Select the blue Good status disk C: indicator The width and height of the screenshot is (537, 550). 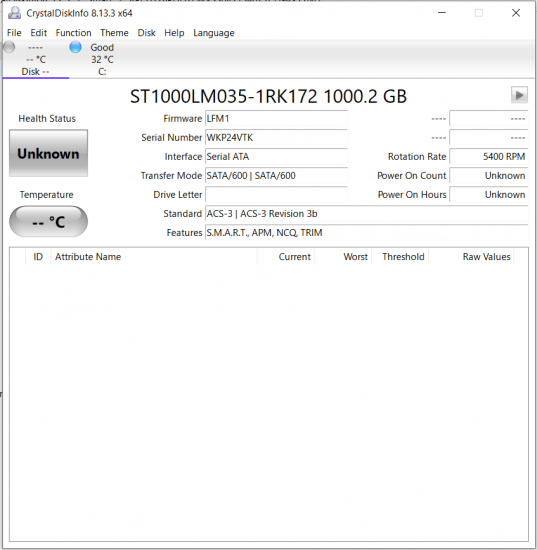point(75,47)
